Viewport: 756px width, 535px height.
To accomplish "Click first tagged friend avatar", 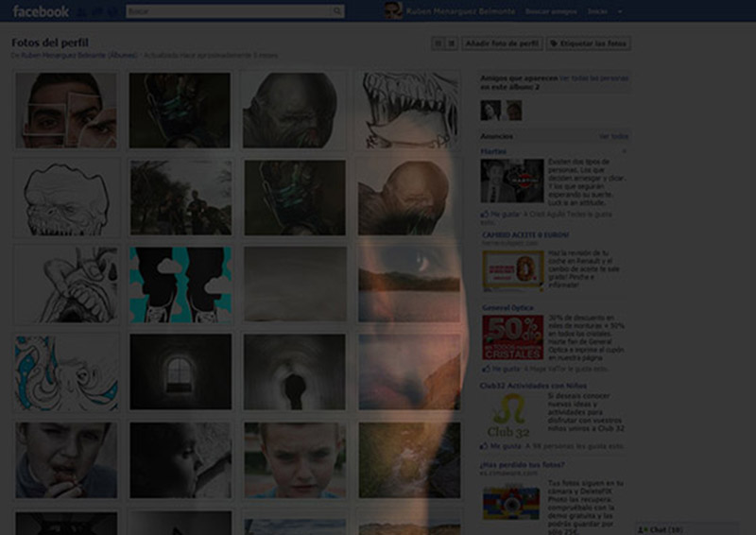I will (x=490, y=111).
